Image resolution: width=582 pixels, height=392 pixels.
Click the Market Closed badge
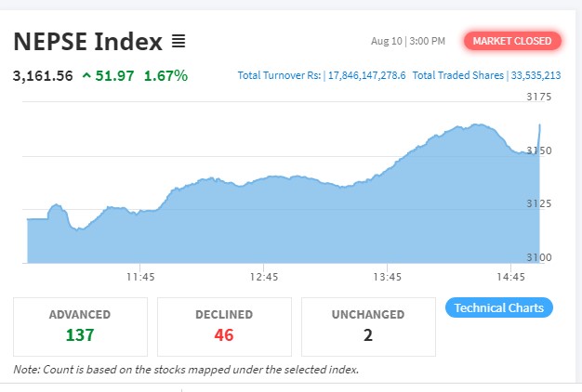pyautogui.click(x=512, y=41)
